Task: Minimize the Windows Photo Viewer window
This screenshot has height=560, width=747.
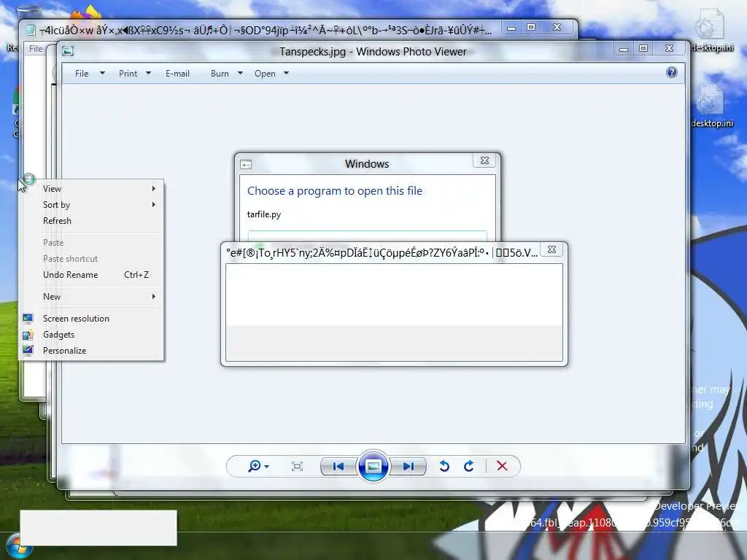Action: click(x=624, y=48)
